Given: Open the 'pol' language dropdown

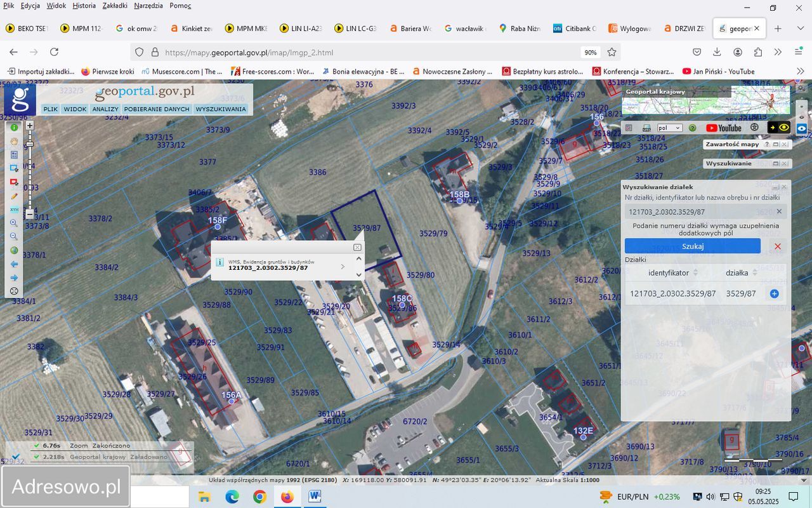Looking at the screenshot, I should [x=669, y=128].
